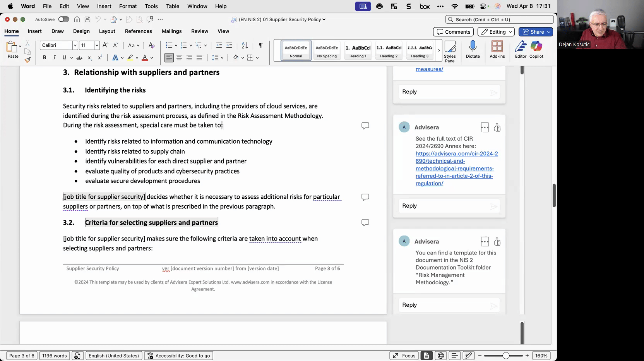The height and width of the screenshot is (361, 644).
Task: Click the Share button
Action: [x=536, y=32]
